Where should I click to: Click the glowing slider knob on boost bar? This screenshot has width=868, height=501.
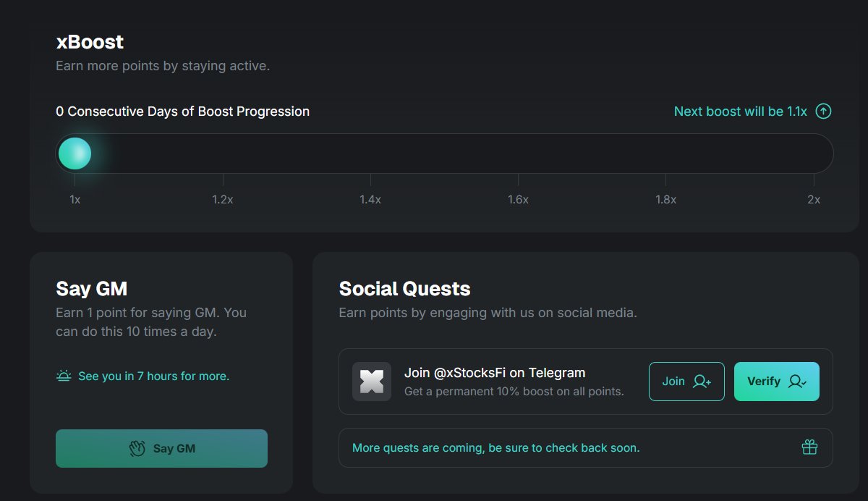pos(75,153)
